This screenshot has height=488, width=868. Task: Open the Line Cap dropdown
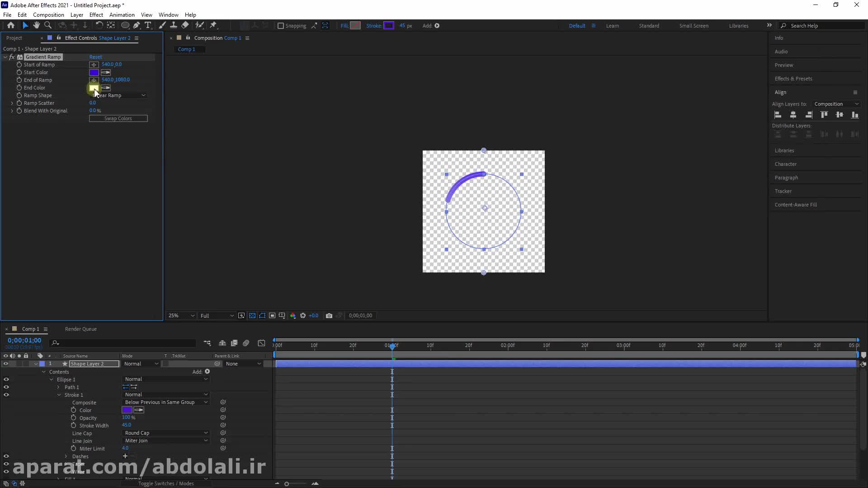(x=166, y=433)
